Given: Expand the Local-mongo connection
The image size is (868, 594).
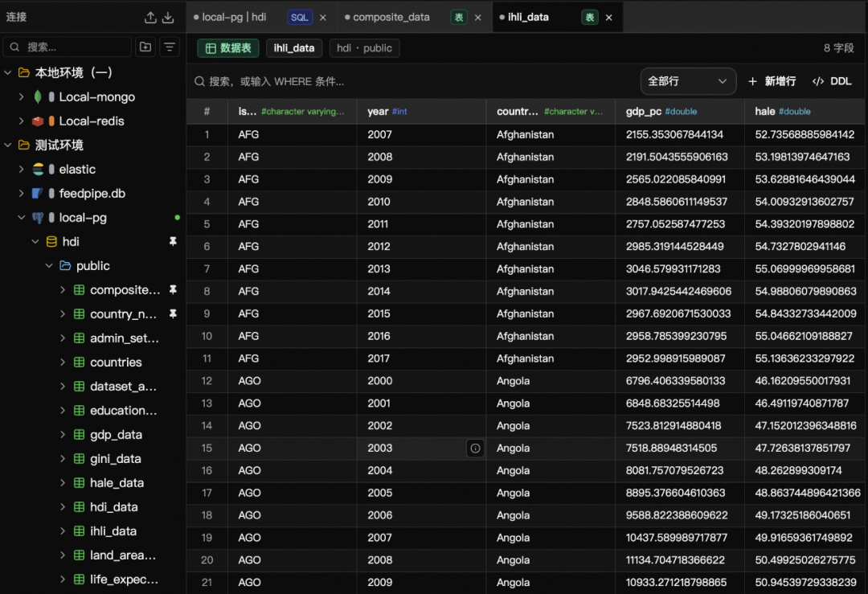Looking at the screenshot, I should pyautogui.click(x=21, y=97).
